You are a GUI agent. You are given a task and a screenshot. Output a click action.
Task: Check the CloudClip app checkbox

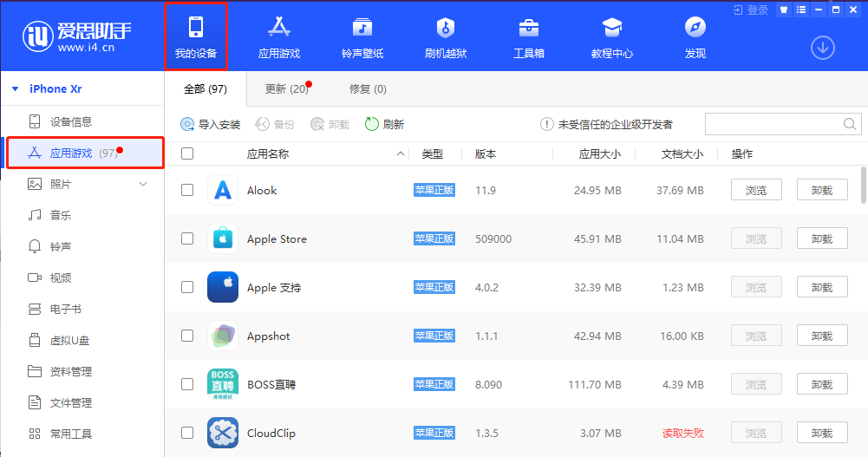pyautogui.click(x=187, y=433)
